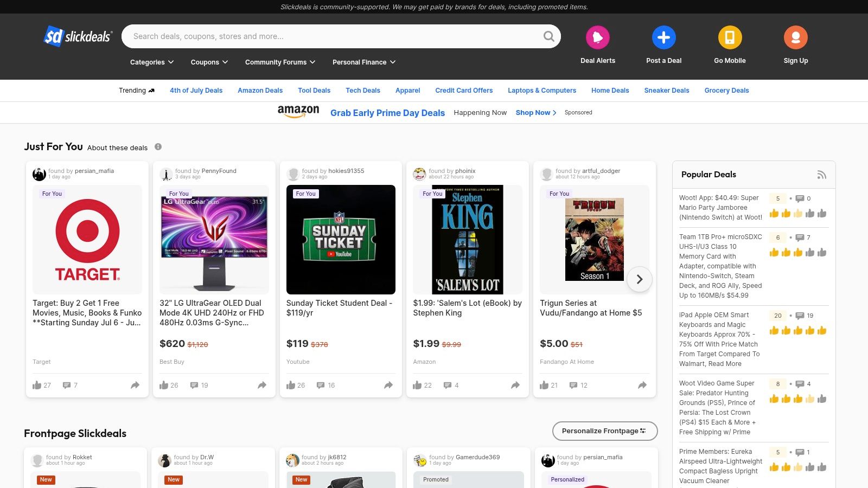Open the Woot Video Game Super Sale deal
This screenshot has height=488, width=868.
718,408
